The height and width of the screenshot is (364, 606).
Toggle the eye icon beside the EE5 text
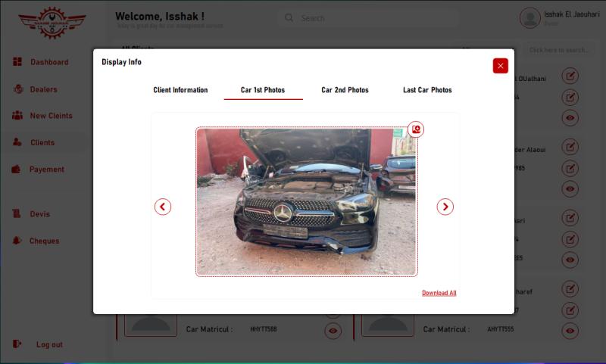point(570,260)
